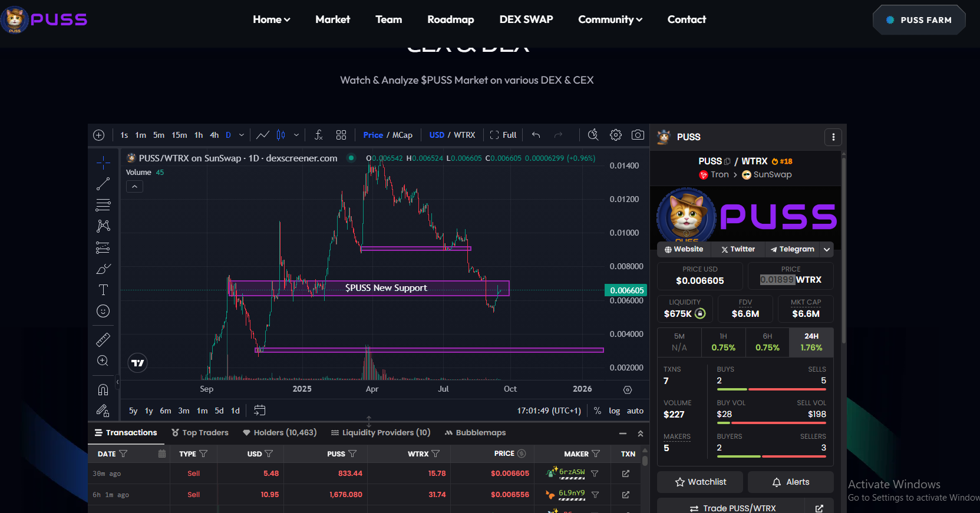Screen dimensions: 980x513
Task: Undo the last chart action
Action: tap(536, 135)
